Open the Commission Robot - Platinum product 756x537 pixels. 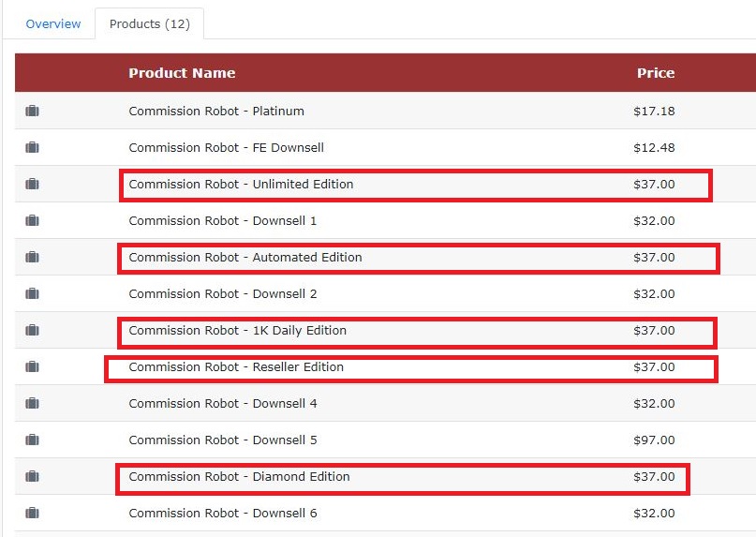[x=216, y=111]
